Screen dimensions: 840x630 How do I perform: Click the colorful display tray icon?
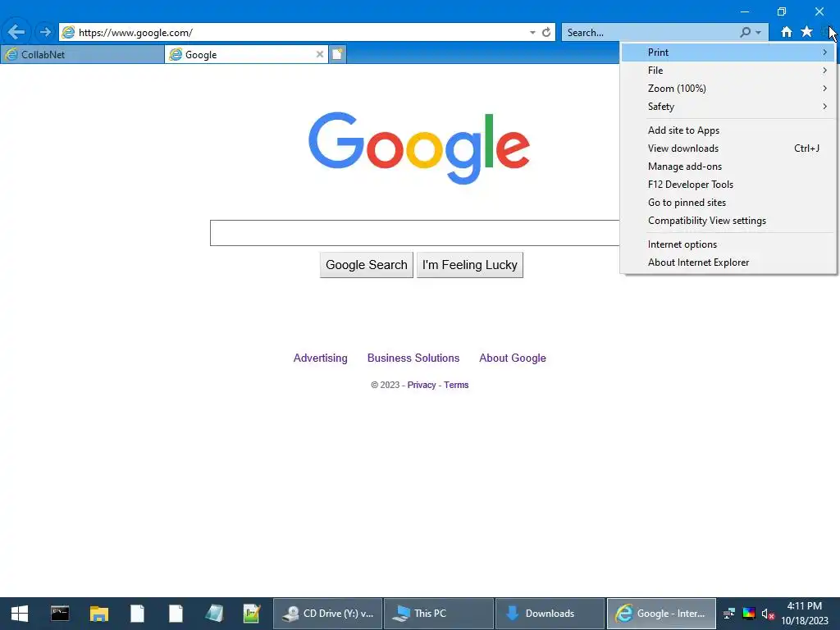tap(748, 614)
